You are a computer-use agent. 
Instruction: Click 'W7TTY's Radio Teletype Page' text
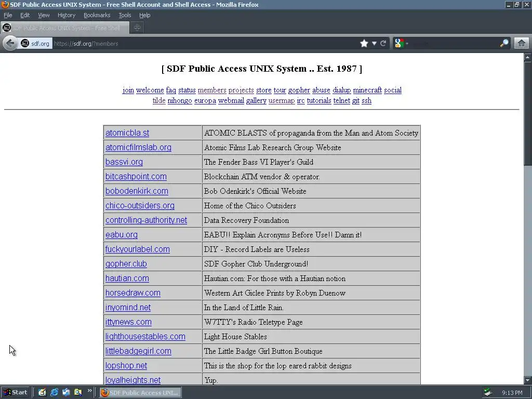tap(253, 322)
